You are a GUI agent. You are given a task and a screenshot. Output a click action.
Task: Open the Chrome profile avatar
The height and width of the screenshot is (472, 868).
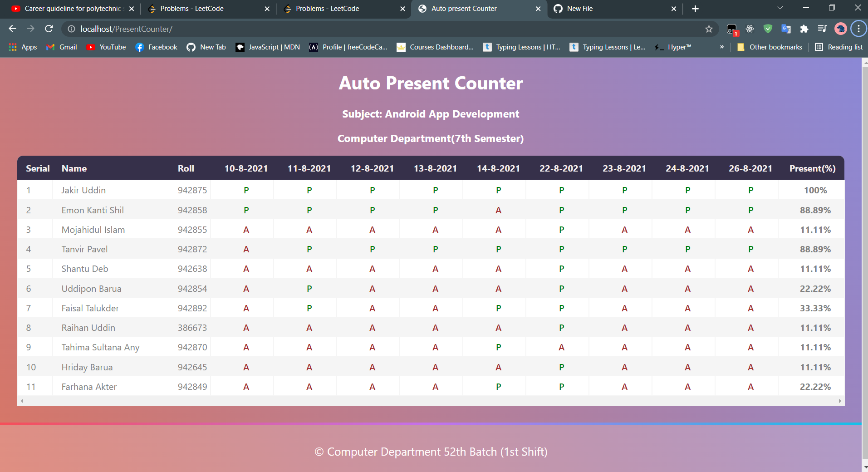[840, 29]
